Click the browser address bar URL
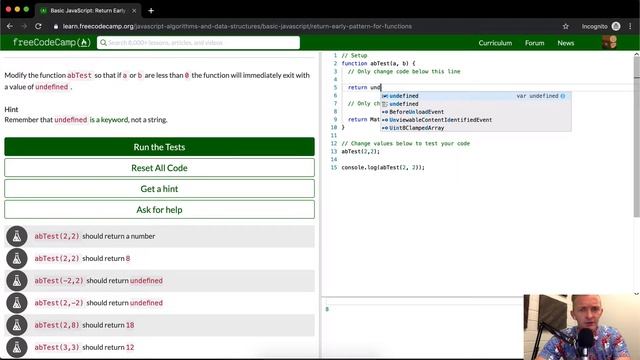Viewport: 640px width, 360px height. pos(237,27)
